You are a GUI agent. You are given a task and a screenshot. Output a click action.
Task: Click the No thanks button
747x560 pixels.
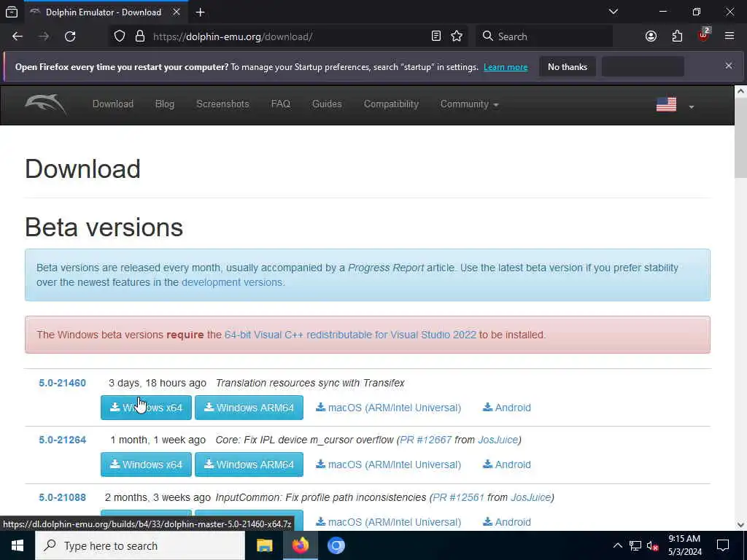(568, 66)
